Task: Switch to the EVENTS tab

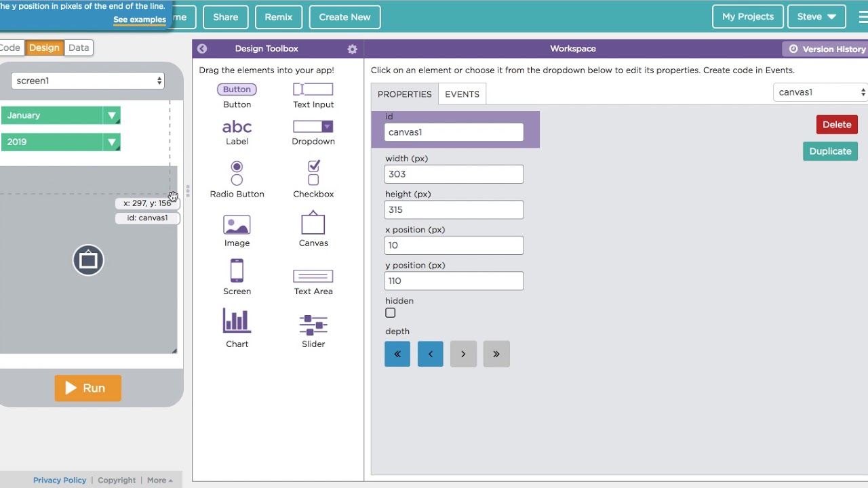Action: pos(462,94)
